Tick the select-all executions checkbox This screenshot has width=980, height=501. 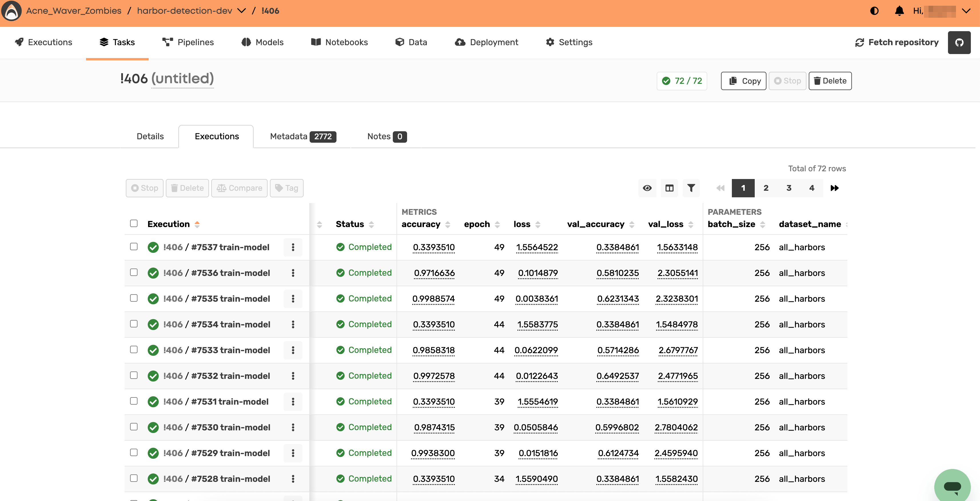coord(134,223)
